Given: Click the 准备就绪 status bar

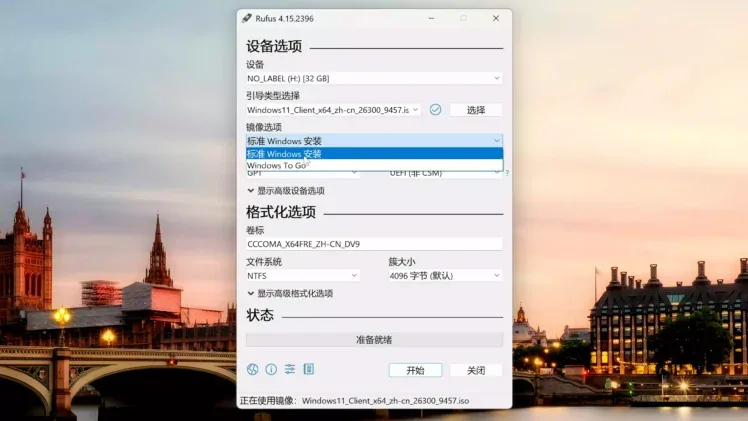Looking at the screenshot, I should click(374, 339).
